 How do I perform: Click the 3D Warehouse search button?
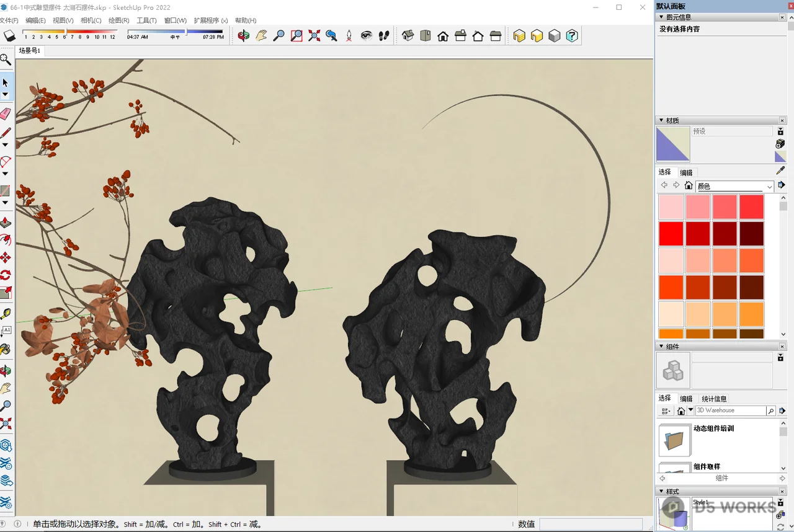coord(770,410)
